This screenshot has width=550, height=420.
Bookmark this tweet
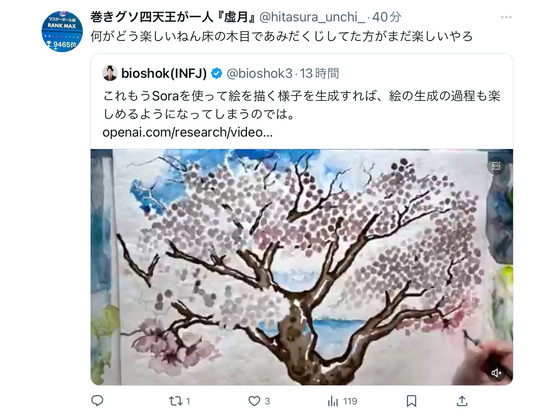point(411,401)
